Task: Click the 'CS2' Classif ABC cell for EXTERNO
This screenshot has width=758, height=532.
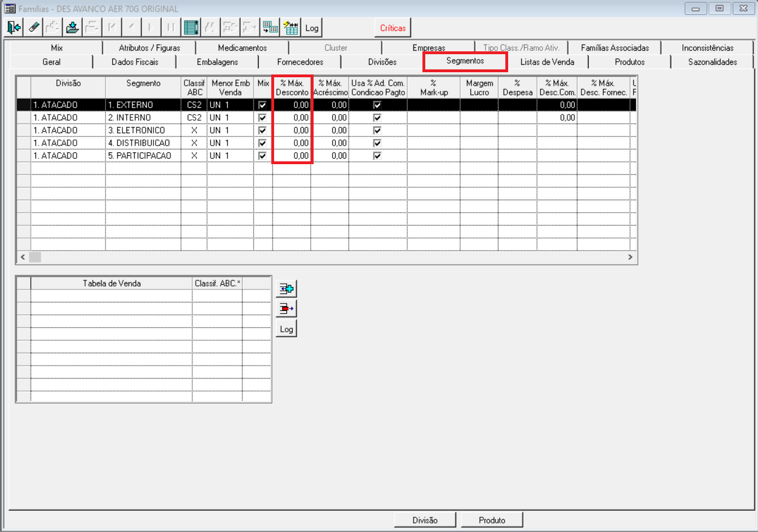Action: pyautogui.click(x=194, y=105)
